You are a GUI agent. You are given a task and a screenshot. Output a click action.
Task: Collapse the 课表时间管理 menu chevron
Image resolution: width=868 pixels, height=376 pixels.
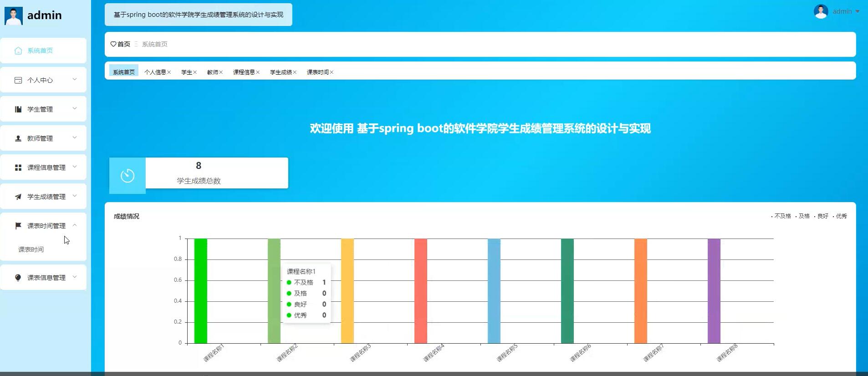75,225
